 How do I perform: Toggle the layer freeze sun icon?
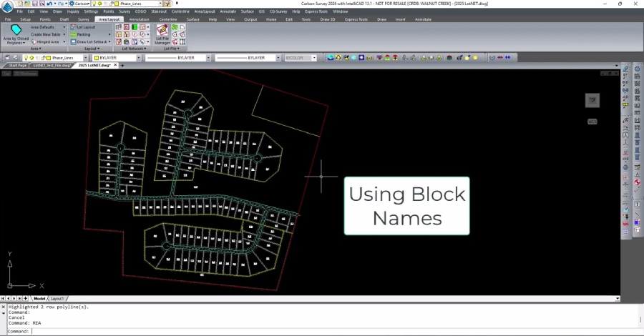pyautogui.click(x=32, y=58)
